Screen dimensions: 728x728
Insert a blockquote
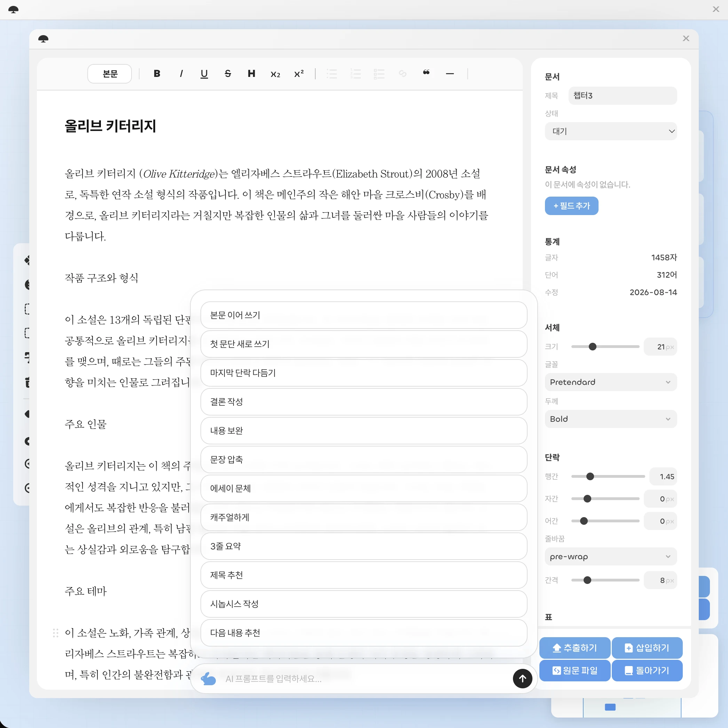click(426, 73)
